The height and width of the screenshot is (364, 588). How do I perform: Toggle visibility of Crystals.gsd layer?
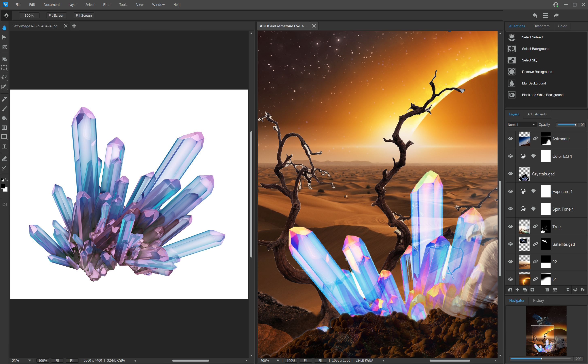[511, 174]
